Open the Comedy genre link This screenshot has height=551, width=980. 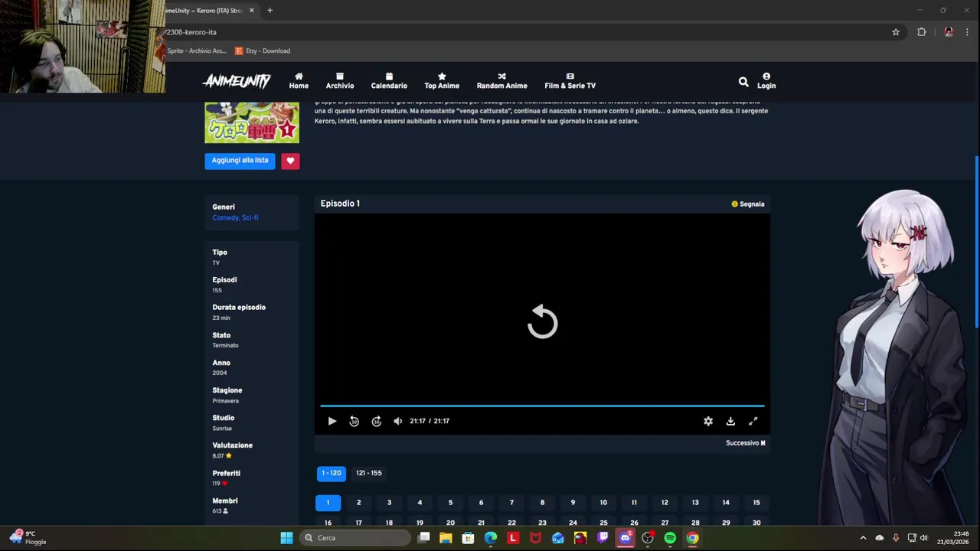(224, 218)
